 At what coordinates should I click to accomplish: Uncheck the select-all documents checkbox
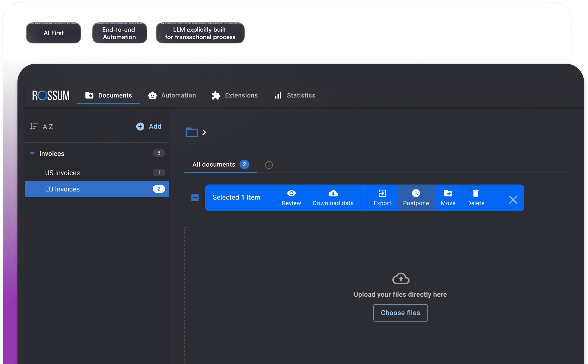pyautogui.click(x=195, y=198)
